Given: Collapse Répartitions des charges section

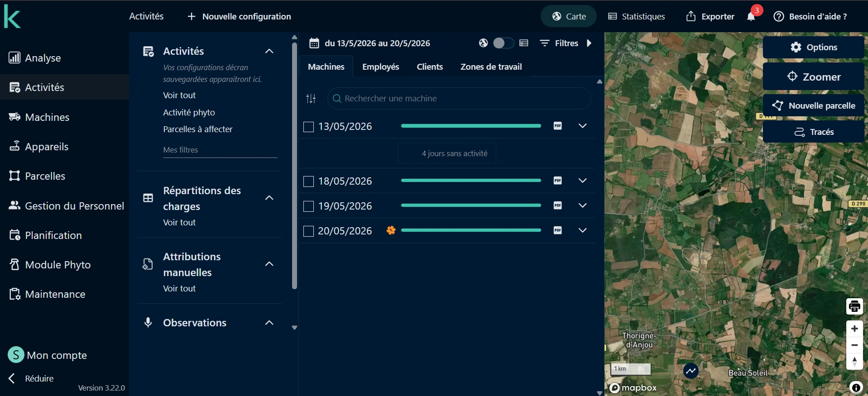Looking at the screenshot, I should [x=269, y=198].
